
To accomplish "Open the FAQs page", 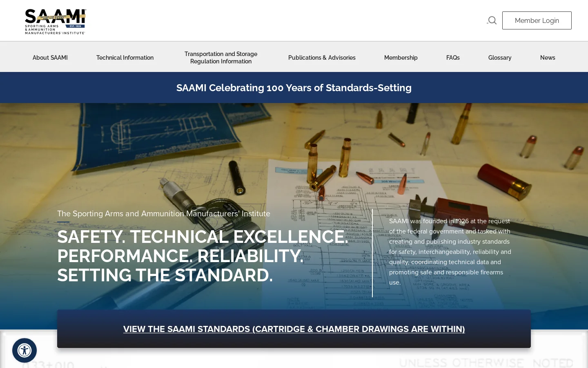I will pos(453,58).
